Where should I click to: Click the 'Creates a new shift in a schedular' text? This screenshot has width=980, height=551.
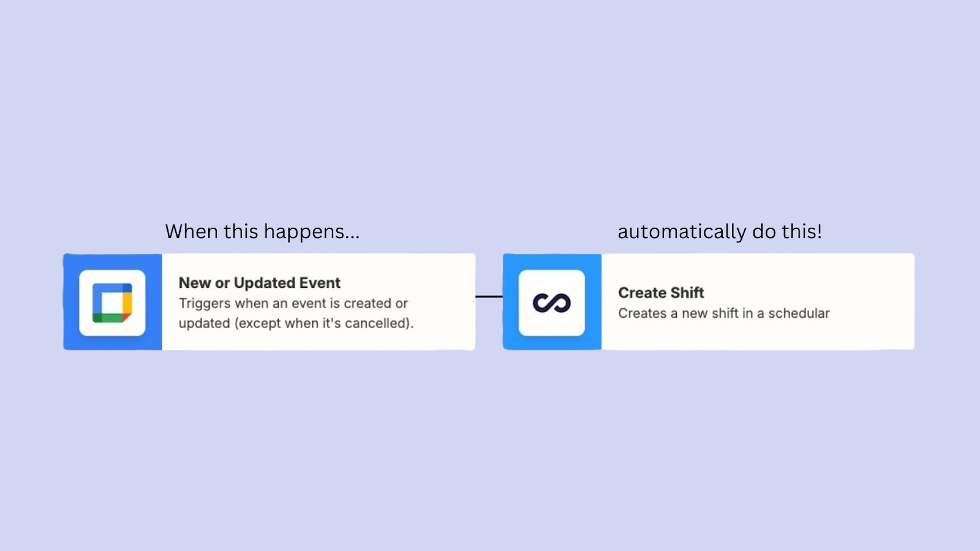pyautogui.click(x=724, y=313)
